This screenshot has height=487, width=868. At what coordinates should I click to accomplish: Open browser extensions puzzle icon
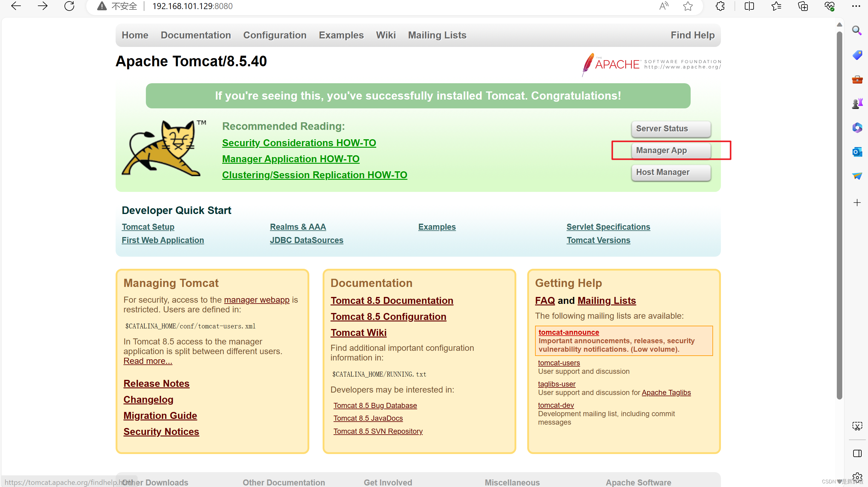(x=720, y=6)
